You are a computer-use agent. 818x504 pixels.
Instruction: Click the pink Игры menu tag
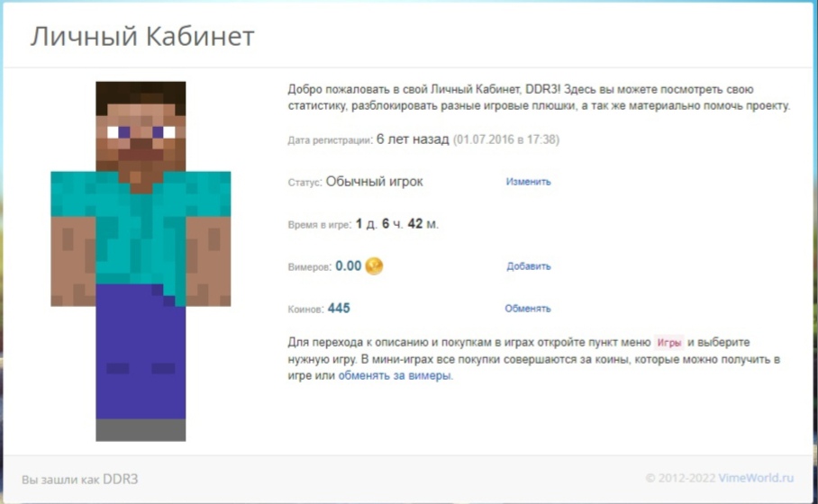point(668,343)
